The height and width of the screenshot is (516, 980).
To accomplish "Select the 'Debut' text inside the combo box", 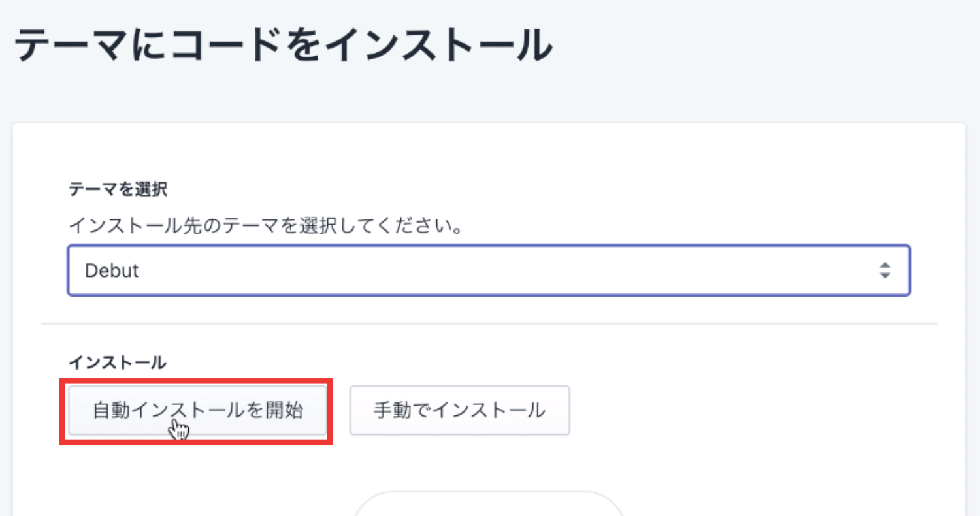I will pyautogui.click(x=112, y=270).
